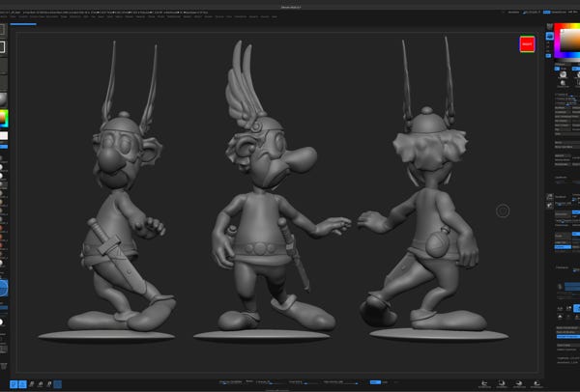Click the last icon in the bottom-right group
The image size is (580, 392).
[536, 384]
